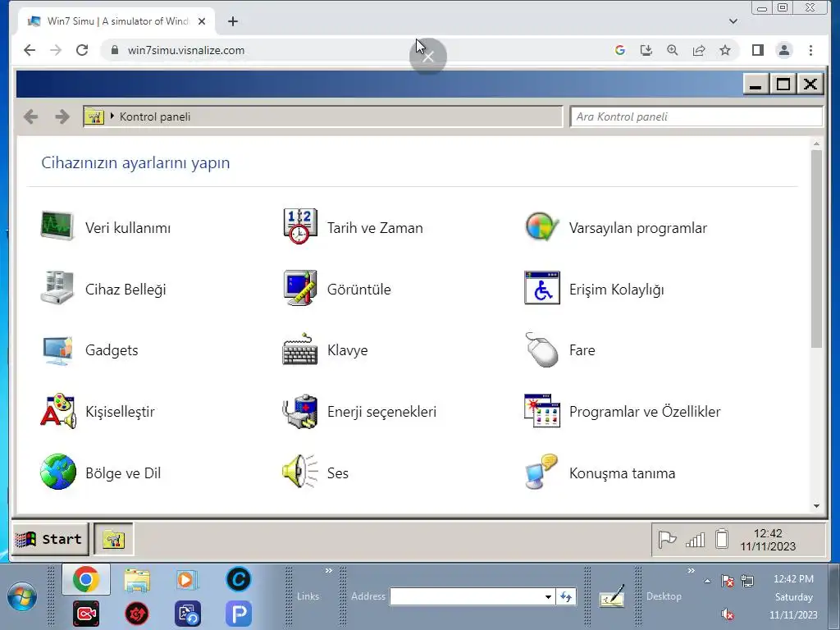Click the Ara Kontrol paneli search field

pyautogui.click(x=696, y=116)
